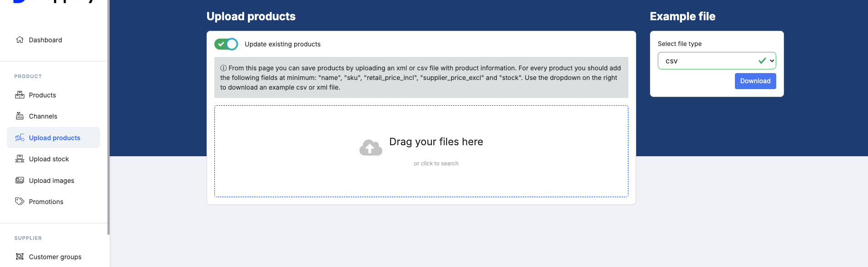Click the Drag your files here dropzone
The image size is (868, 267).
coord(421,151)
